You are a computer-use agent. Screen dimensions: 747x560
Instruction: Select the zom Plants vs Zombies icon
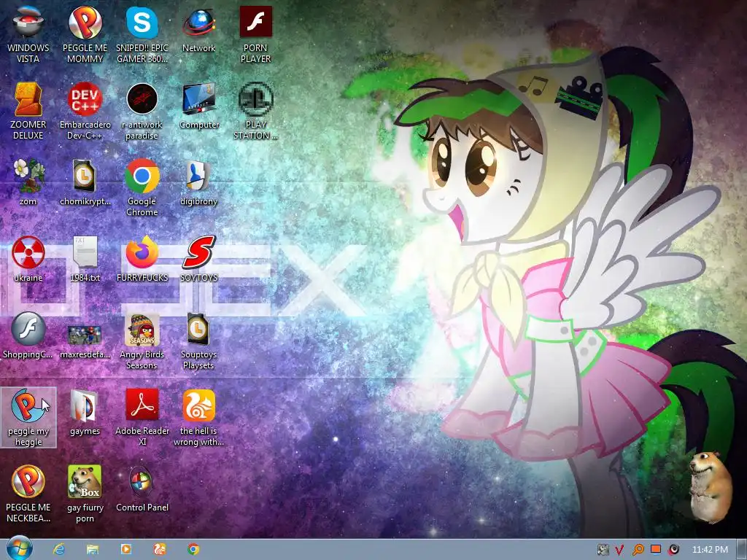click(x=28, y=182)
